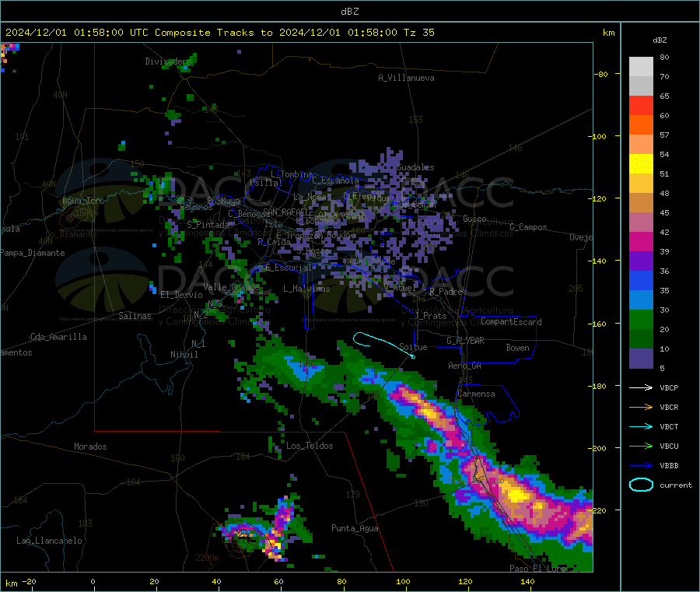Image resolution: width=700 pixels, height=592 pixels.
Task: Click the 'G_ALVEAR' map label
Action: coord(465,341)
